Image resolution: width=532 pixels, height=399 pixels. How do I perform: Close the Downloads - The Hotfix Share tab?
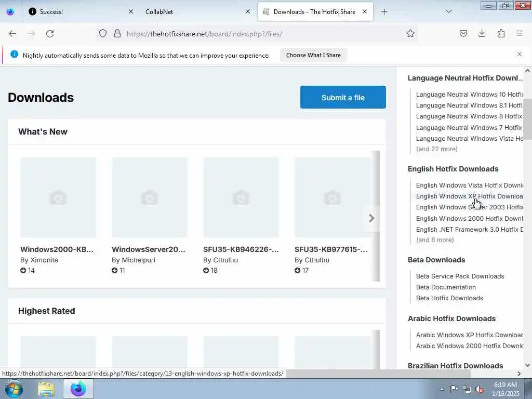[365, 11]
